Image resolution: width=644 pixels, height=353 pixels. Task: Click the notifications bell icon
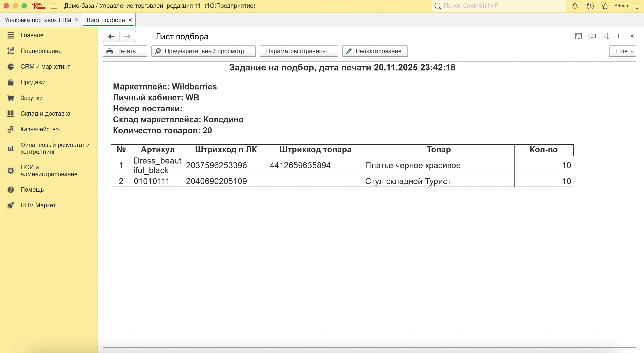[575, 6]
